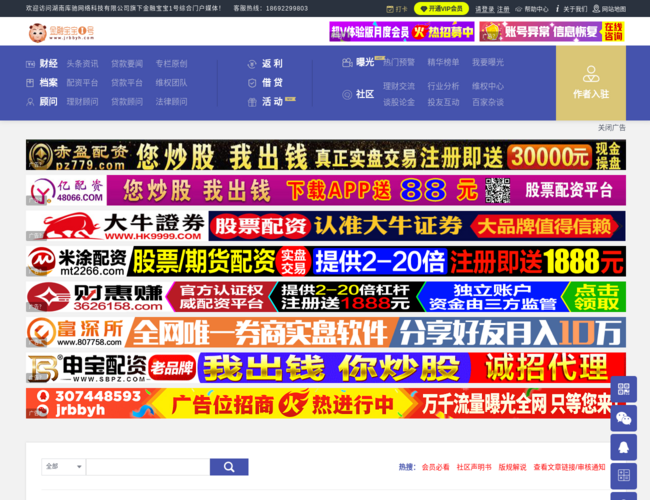
Task: Expand the 全部 search category dropdown
Action: 63,467
